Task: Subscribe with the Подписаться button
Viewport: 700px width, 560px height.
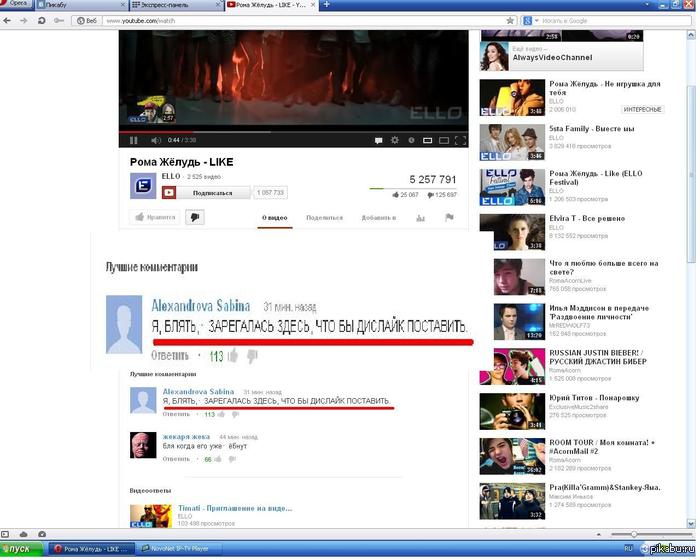Action: tap(206, 193)
